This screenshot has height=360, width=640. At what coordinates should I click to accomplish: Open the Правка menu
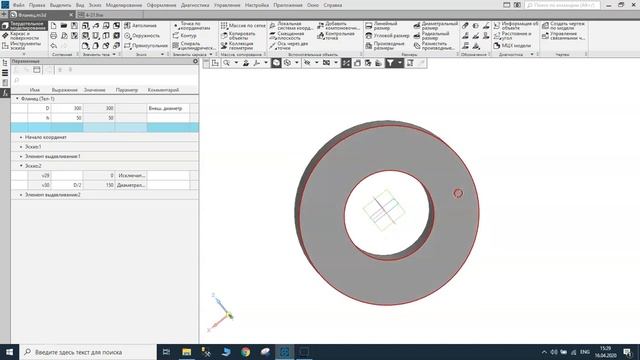(37, 5)
